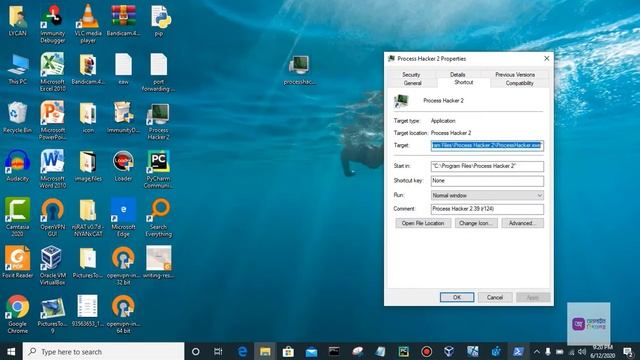640x360 pixels.
Task: Click the Advanced button
Action: point(522,223)
